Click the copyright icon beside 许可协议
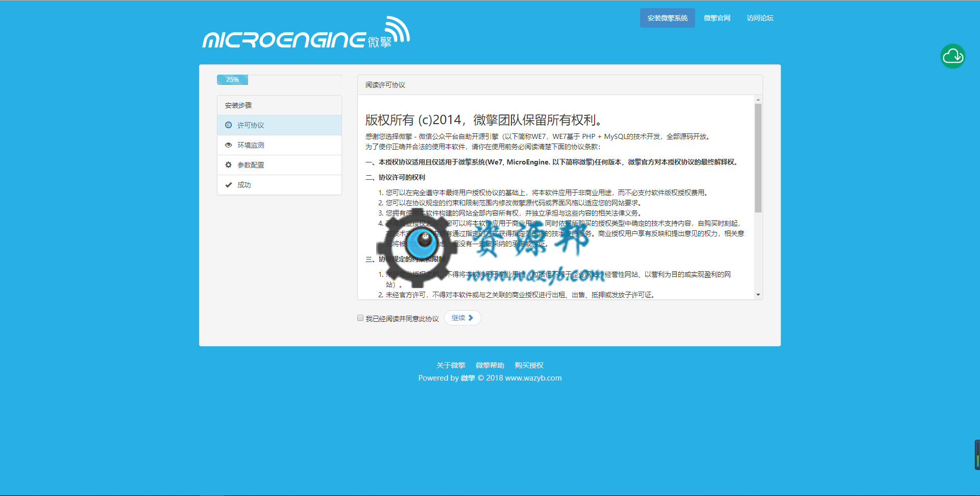980x496 pixels. [228, 125]
